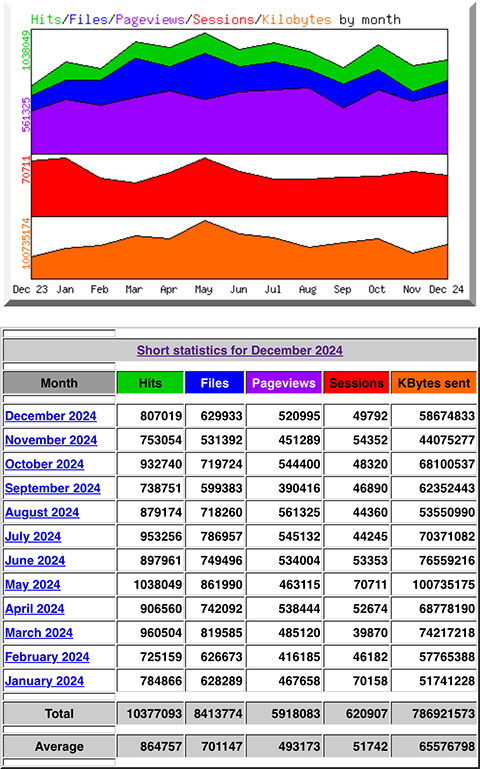This screenshot has width=480, height=769.
Task: Click the green Hits column header
Action: pos(151,383)
